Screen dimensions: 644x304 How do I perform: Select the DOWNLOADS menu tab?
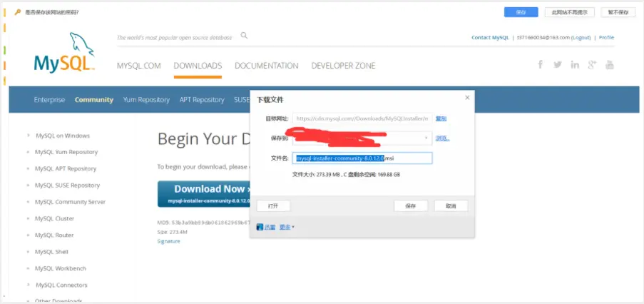click(198, 66)
